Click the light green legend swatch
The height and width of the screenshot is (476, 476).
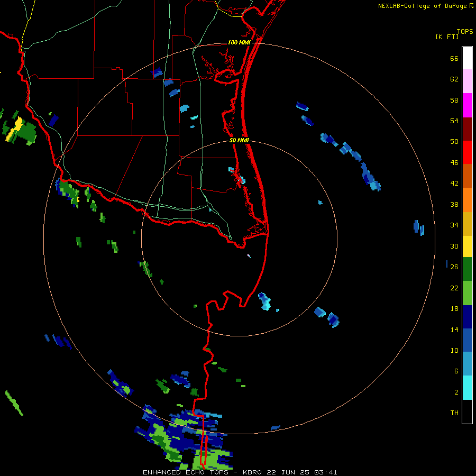click(467, 293)
